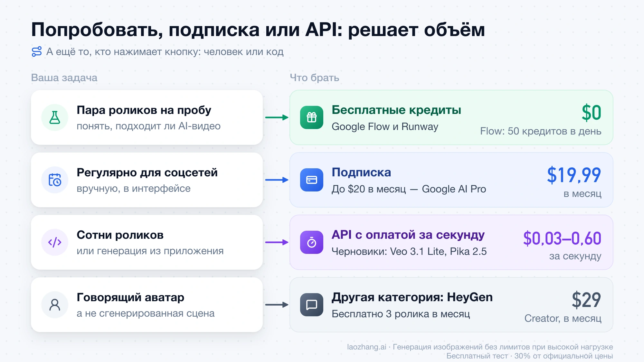Select "Регулярно для соцсетей" heading
The width and height of the screenshot is (644, 362).
pyautogui.click(x=147, y=172)
